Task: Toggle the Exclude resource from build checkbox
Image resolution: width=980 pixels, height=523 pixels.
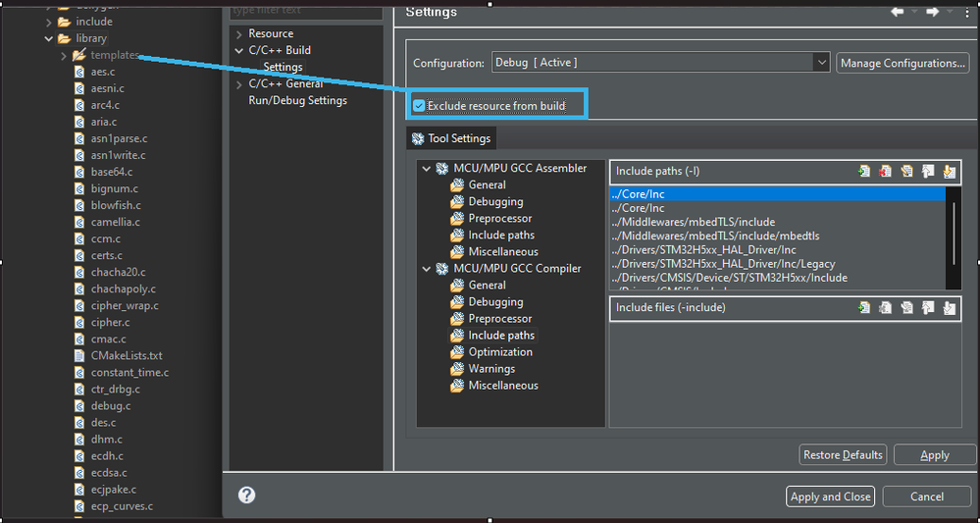Action: [x=419, y=106]
